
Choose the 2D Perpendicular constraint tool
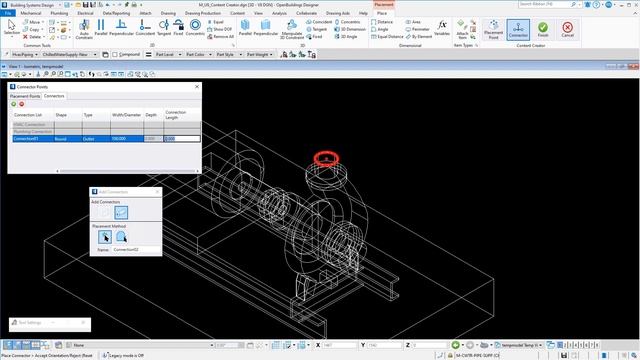(x=122, y=28)
